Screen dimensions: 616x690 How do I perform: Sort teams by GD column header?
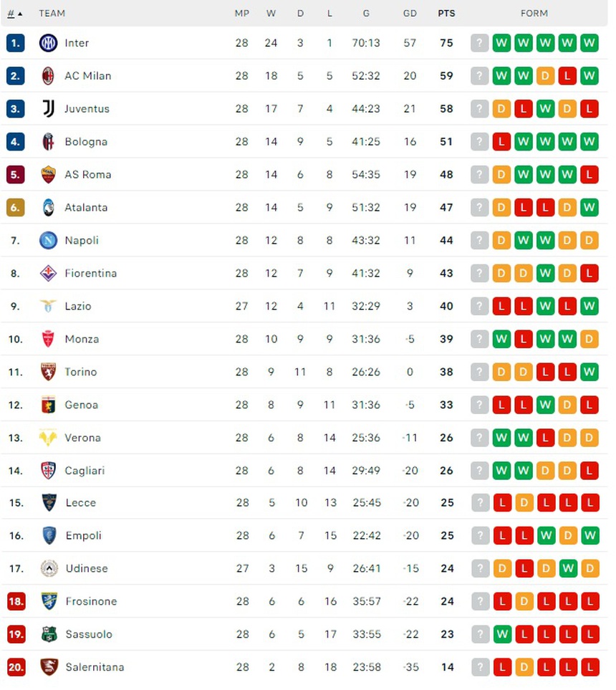[x=410, y=13]
